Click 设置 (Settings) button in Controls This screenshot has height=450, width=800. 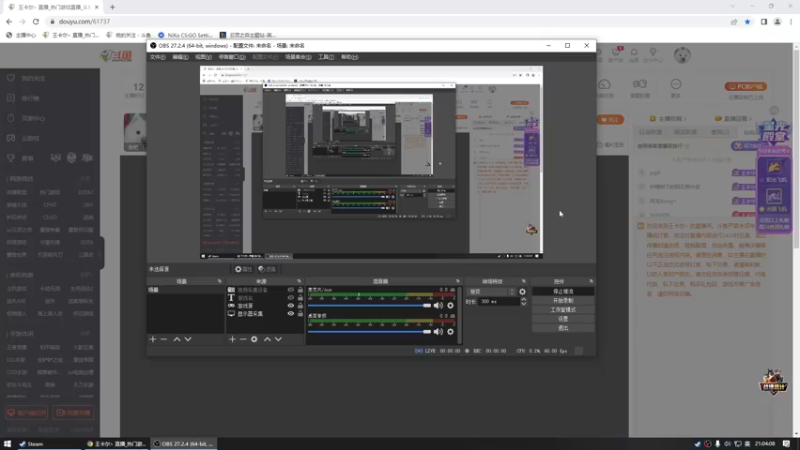click(563, 319)
